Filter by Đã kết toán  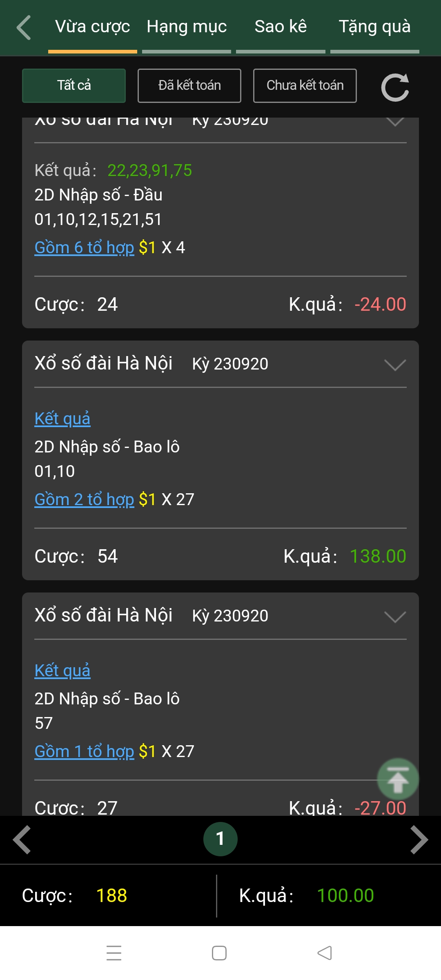(x=189, y=86)
